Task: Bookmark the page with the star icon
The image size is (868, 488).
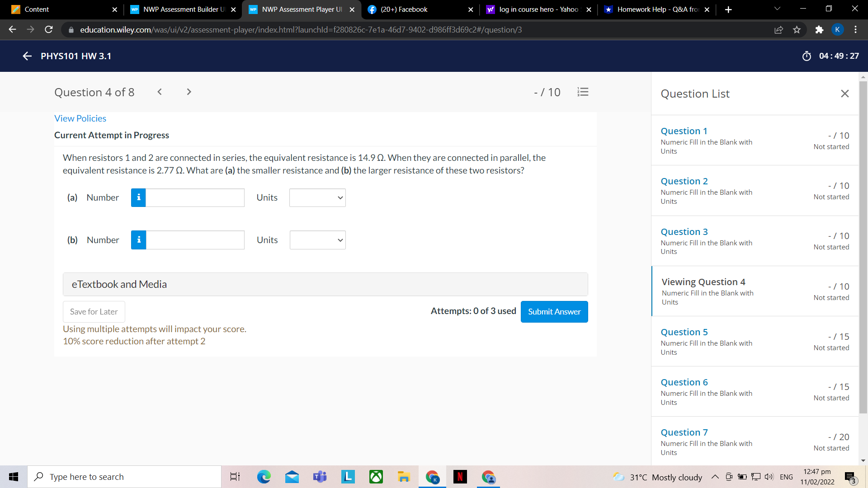Action: (797, 29)
